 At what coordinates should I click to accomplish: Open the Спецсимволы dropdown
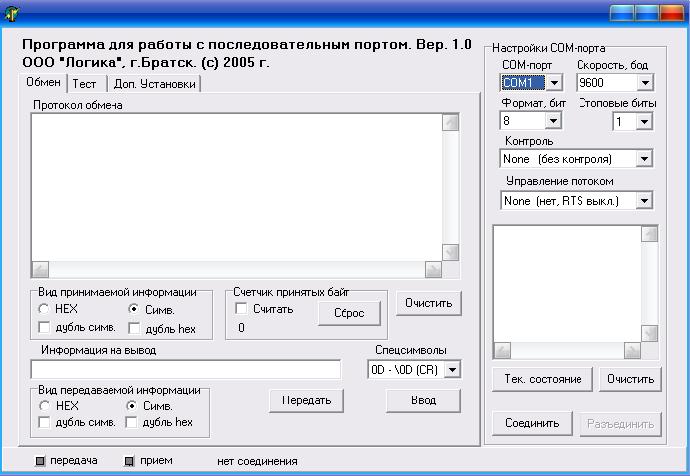point(452,370)
